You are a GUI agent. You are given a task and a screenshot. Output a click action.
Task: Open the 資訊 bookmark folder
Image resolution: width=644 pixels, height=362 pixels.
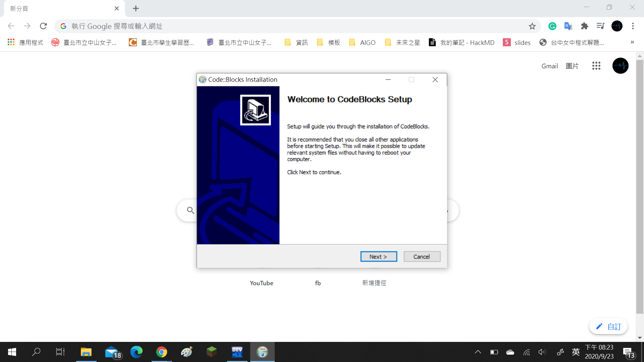coord(296,43)
